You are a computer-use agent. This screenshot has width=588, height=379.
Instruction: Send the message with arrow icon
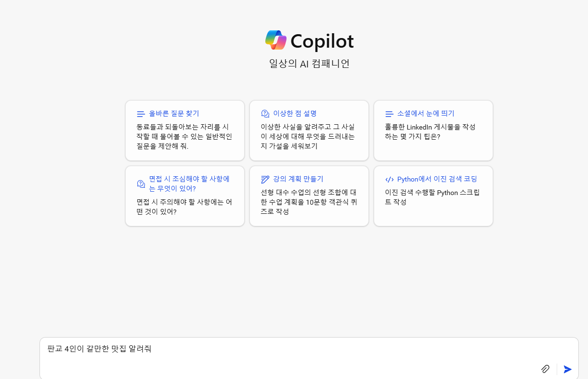coord(568,369)
